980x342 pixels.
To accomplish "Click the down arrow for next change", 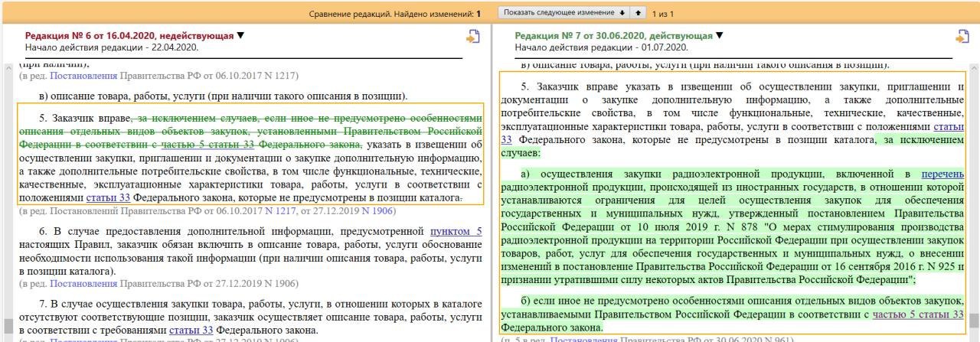I will point(623,13).
